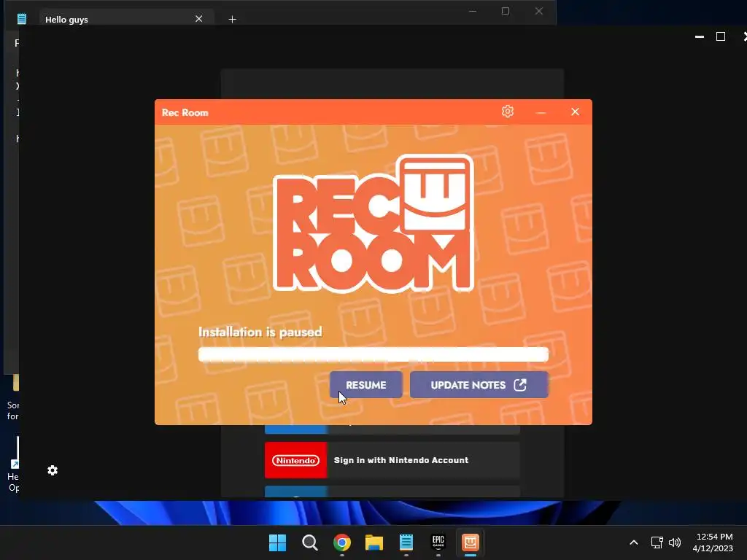The width and height of the screenshot is (747, 560).
Task: Open Update Notes in Rec Room launcher
Action: pos(479,385)
